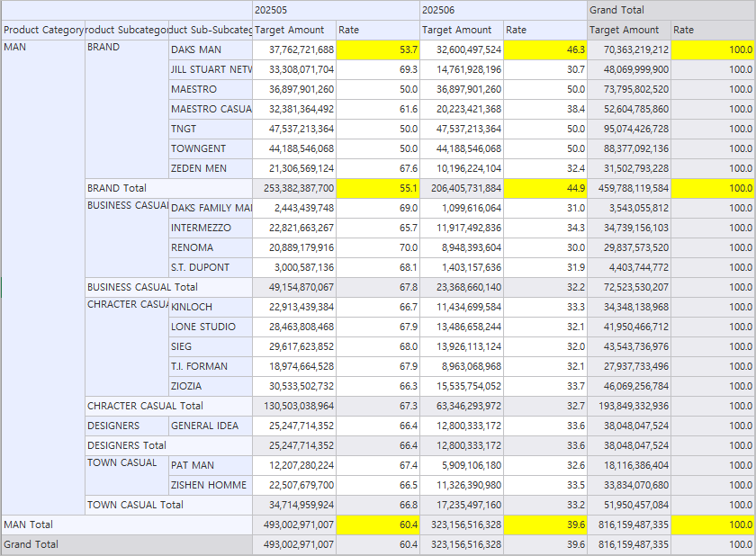This screenshot has width=756, height=556.
Task: Select the 202506 column group header
Action: point(503,10)
